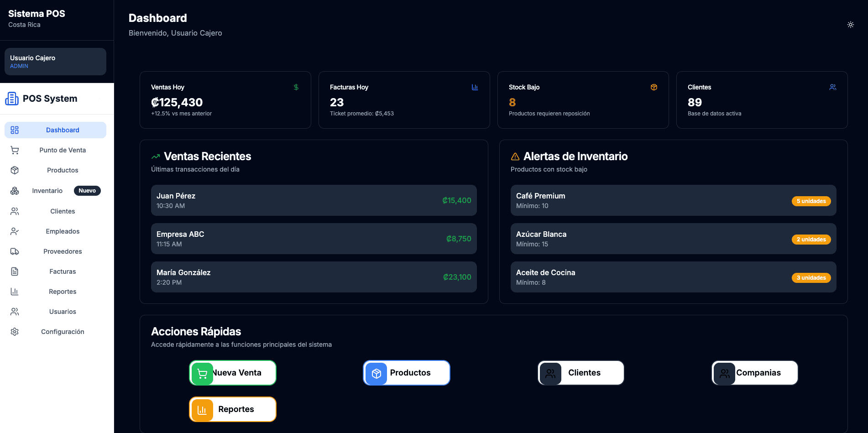Click the Facturas document icon
The image size is (868, 433).
pyautogui.click(x=15, y=271)
